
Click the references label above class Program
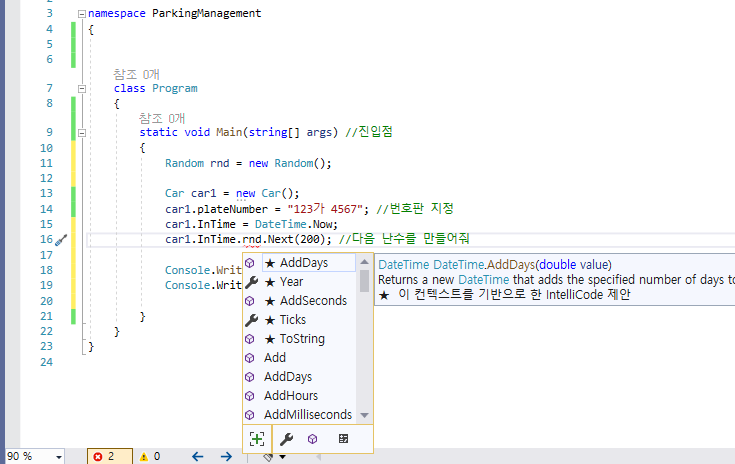click(x=136, y=75)
